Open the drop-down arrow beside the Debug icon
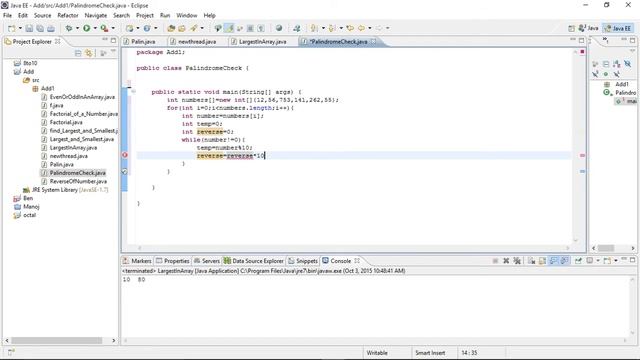The image size is (640, 360). pos(77,28)
